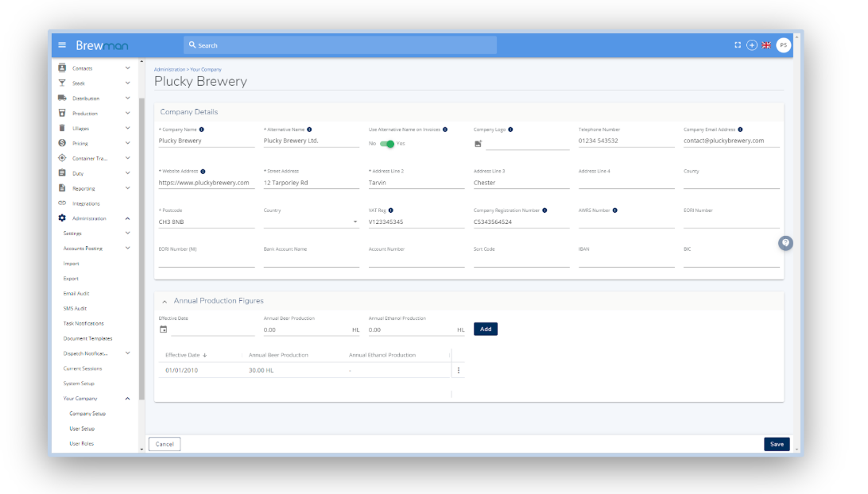Click the fullscreen icon in the header
The height and width of the screenshot is (494, 868).
point(738,45)
